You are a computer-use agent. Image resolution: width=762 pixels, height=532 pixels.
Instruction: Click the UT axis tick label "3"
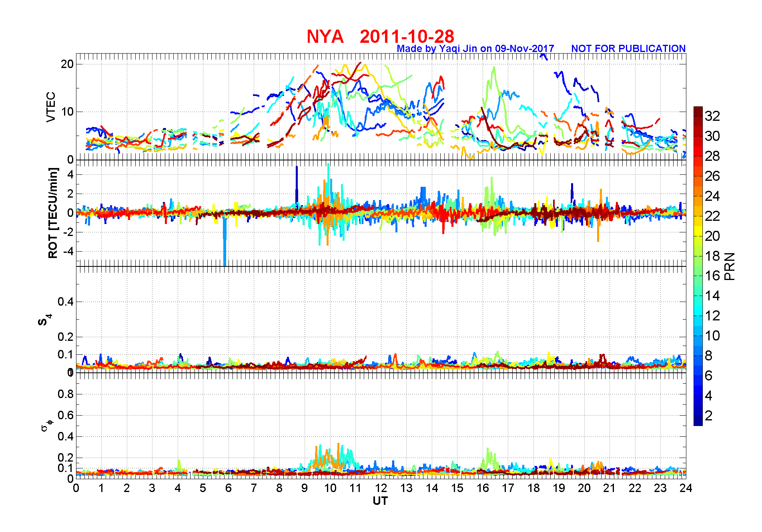[x=152, y=488]
